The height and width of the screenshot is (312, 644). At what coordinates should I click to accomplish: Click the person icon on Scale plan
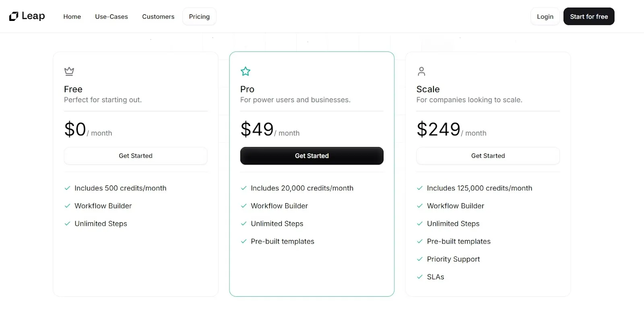point(421,71)
